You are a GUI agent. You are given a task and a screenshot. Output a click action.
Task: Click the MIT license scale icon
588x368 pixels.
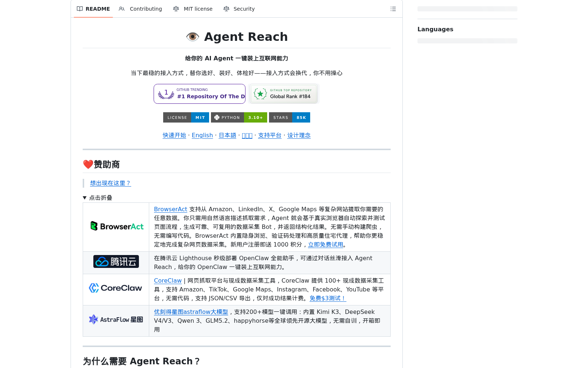pos(176,9)
